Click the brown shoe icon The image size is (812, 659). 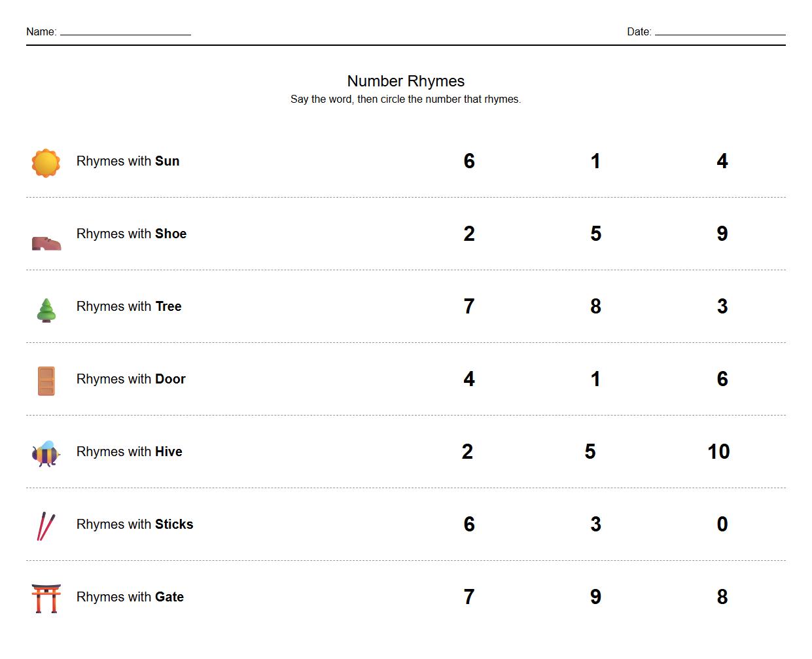click(46, 243)
